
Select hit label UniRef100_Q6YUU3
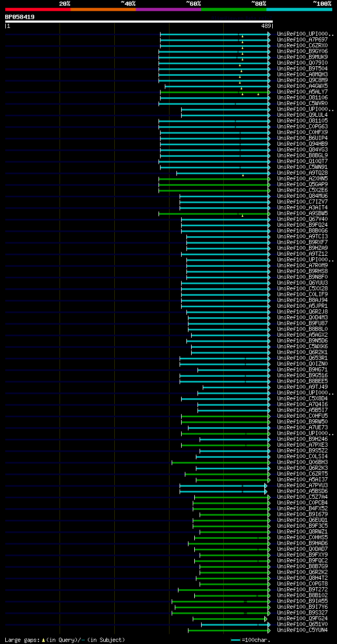pos(302,283)
